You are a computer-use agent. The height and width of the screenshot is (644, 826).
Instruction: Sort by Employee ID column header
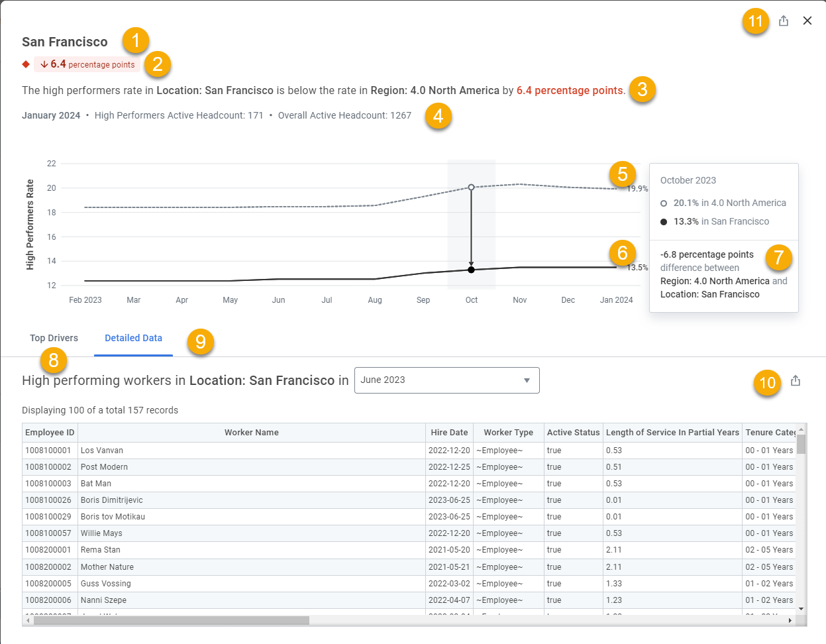(x=50, y=433)
